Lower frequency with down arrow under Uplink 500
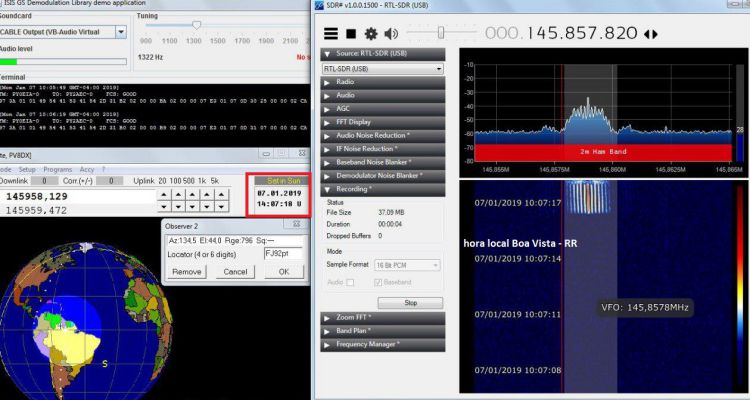 192,207
